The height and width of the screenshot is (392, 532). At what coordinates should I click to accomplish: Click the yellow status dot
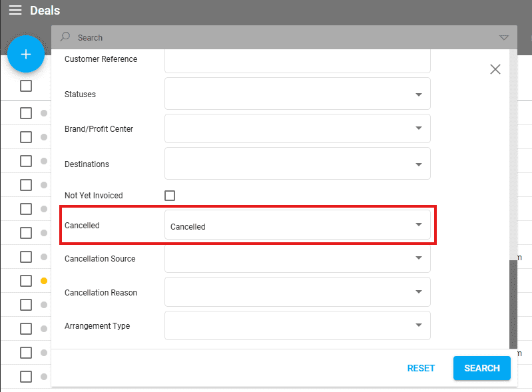pyautogui.click(x=44, y=281)
